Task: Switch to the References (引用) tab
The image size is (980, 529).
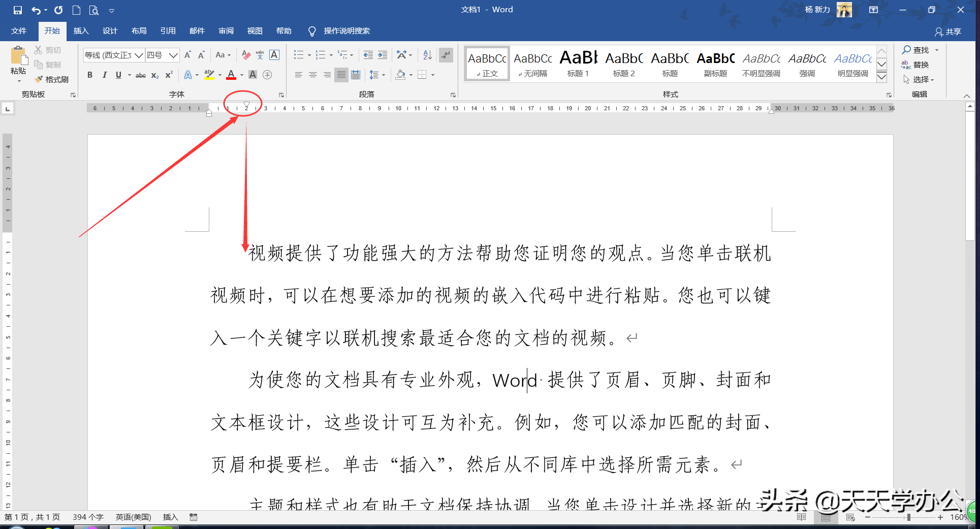Action: coord(168,31)
